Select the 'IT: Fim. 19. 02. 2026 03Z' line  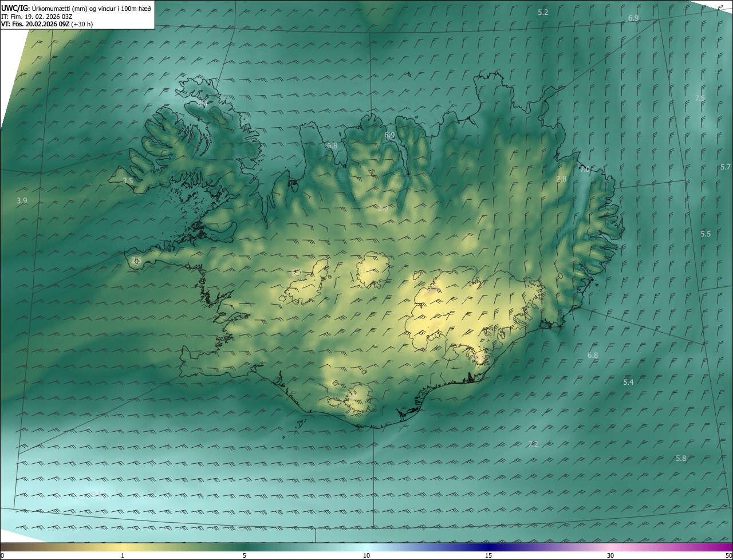pyautogui.click(x=37, y=16)
